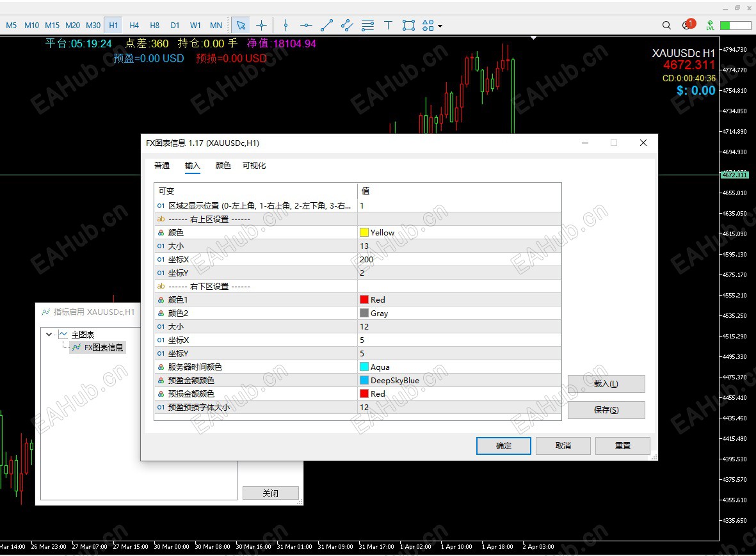Select the Text insertion tool

click(388, 25)
